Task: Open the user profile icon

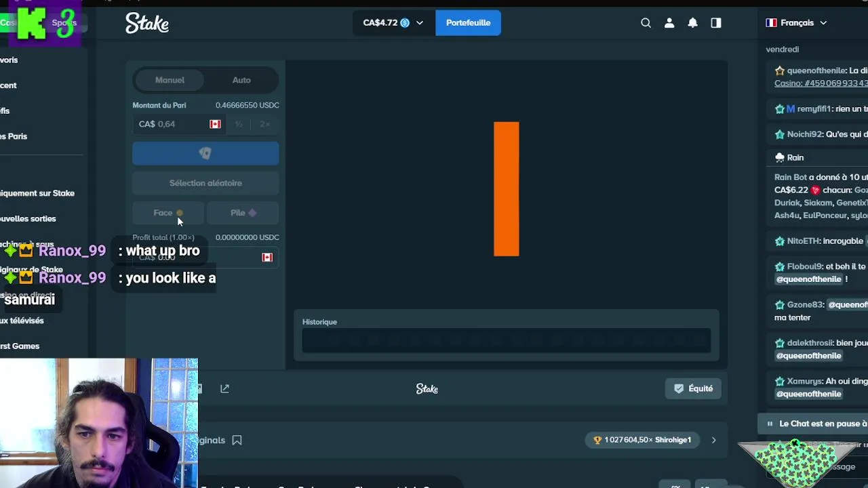Action: pos(669,23)
